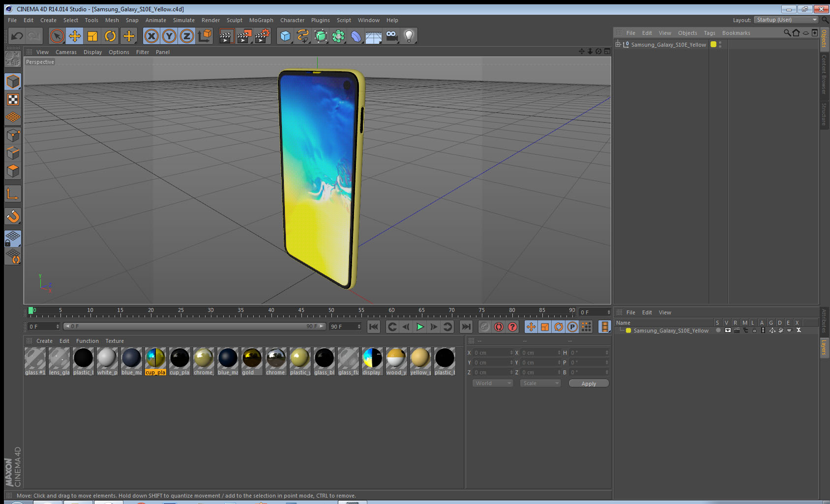Toggle Y axis lock
Image resolution: width=830 pixels, height=504 pixels.
click(169, 36)
